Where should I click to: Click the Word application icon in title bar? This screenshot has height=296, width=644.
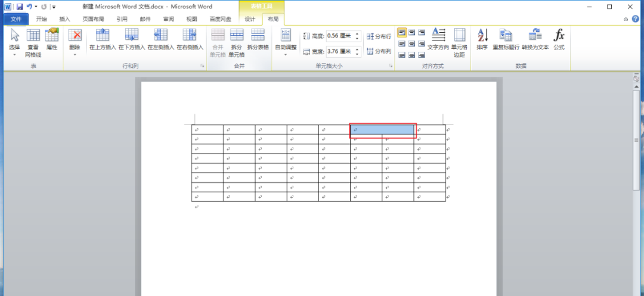8,7
